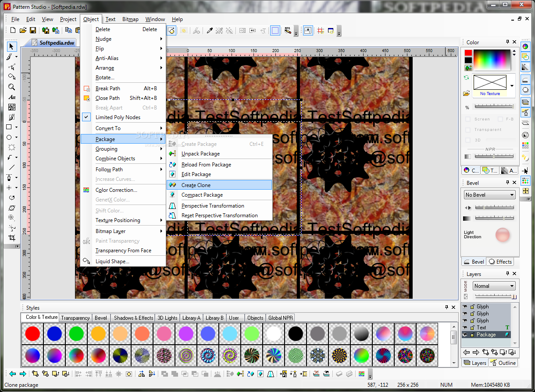Screen dimensions: 535x392
Task: Select the arrow selection tool
Action: [x=11, y=47]
